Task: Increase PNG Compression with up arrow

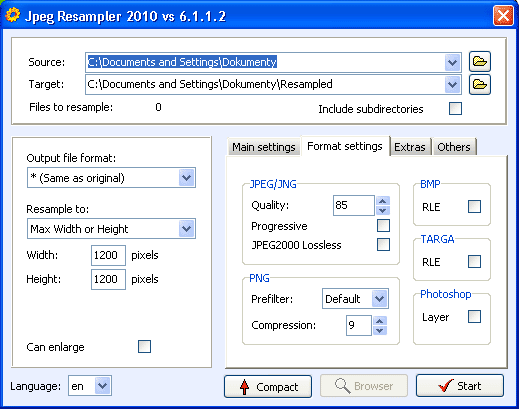Action: (380, 321)
